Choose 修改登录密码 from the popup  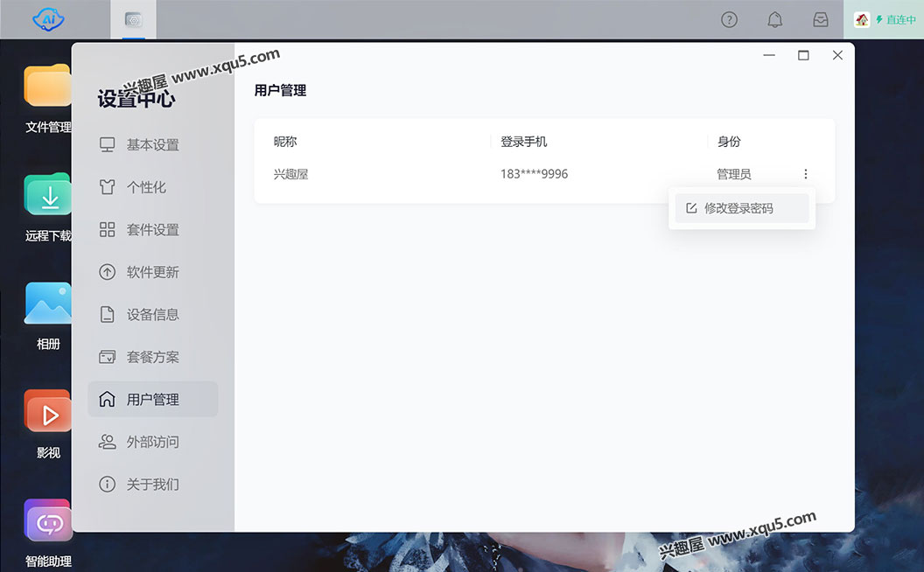click(x=742, y=208)
